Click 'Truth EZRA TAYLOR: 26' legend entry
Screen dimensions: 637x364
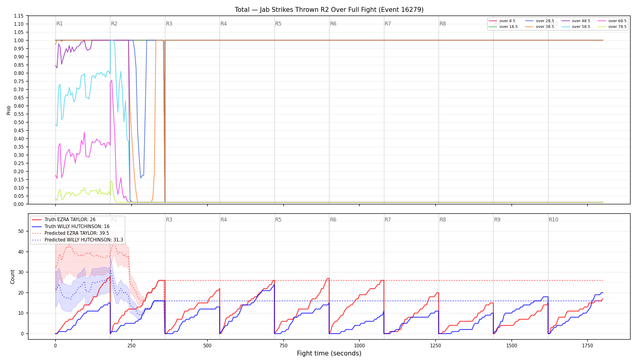pyautogui.click(x=64, y=220)
